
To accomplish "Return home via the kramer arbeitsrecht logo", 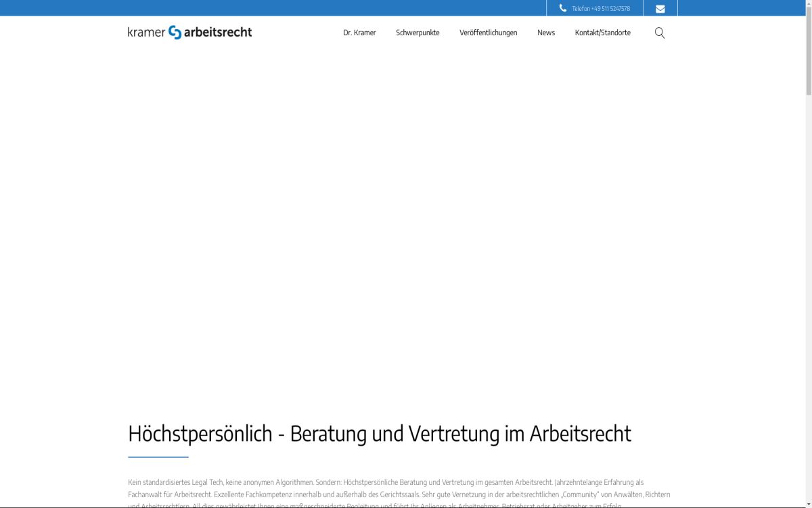I will (190, 31).
